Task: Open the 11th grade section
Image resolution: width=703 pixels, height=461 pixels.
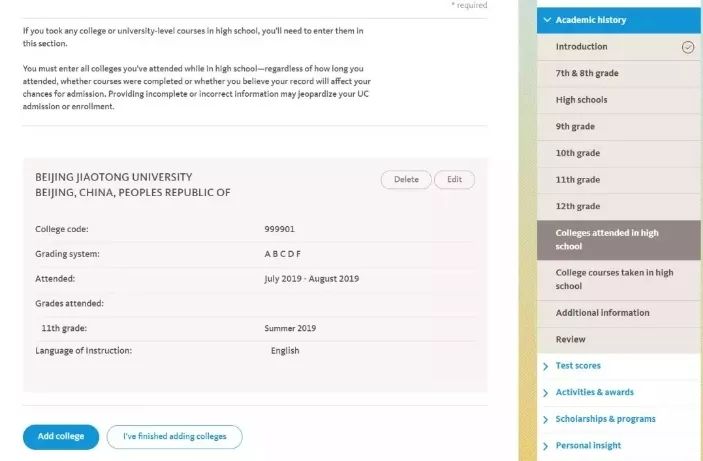Action: (619, 180)
